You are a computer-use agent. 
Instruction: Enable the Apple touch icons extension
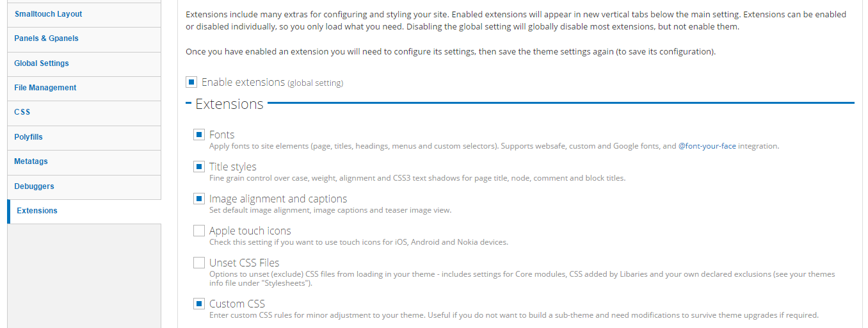tap(199, 231)
